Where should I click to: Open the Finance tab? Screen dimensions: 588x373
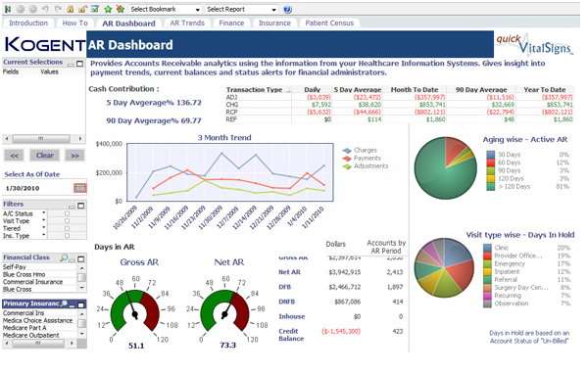pos(231,23)
